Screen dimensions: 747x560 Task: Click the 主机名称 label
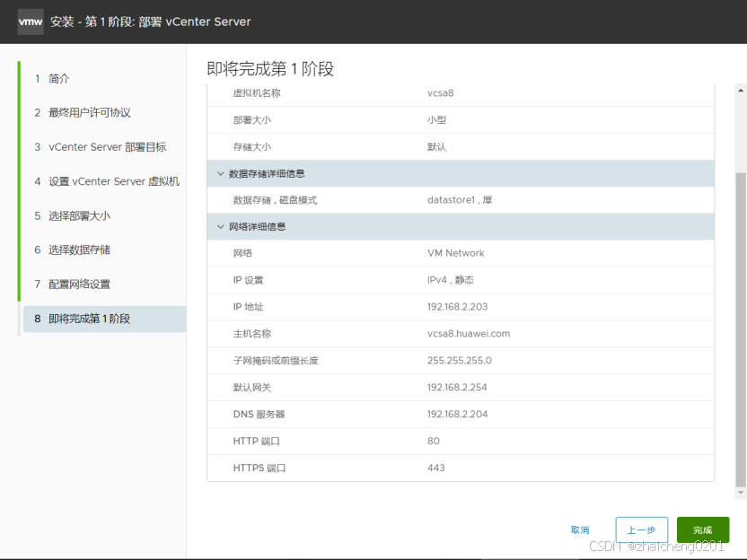tap(252, 334)
